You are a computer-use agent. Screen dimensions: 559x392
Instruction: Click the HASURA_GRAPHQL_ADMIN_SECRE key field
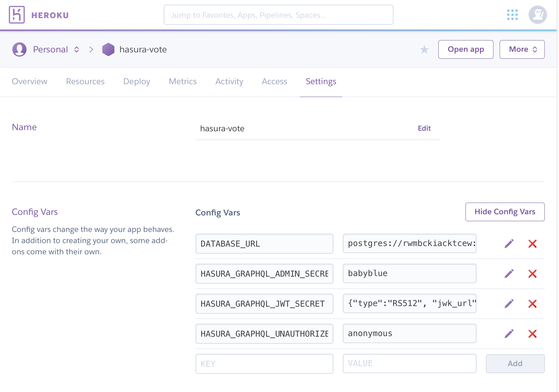click(264, 274)
